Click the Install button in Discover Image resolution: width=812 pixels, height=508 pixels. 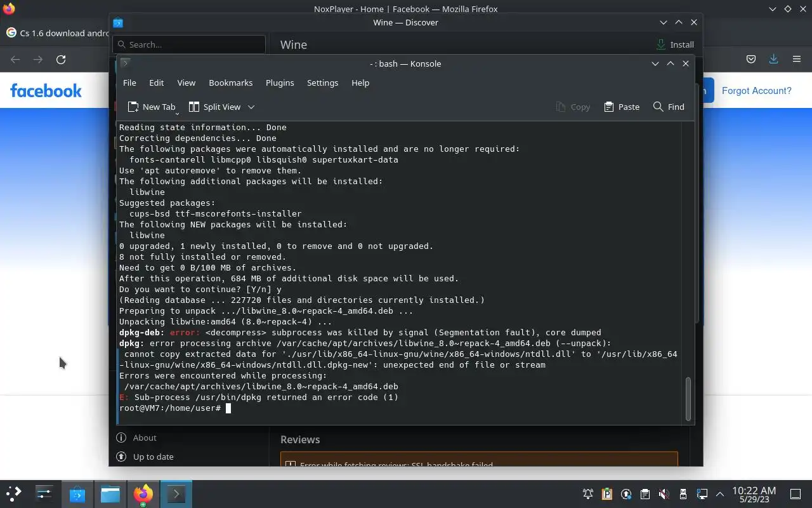[675, 44]
